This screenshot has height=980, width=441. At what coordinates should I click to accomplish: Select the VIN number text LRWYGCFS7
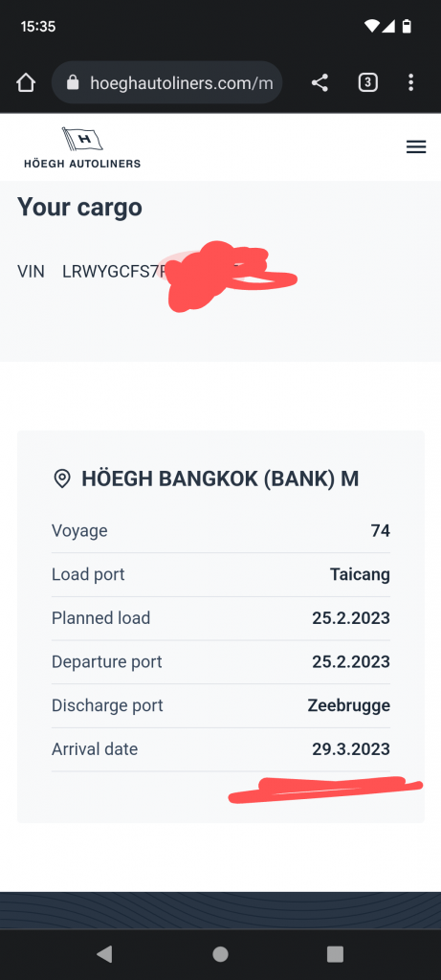[115, 272]
